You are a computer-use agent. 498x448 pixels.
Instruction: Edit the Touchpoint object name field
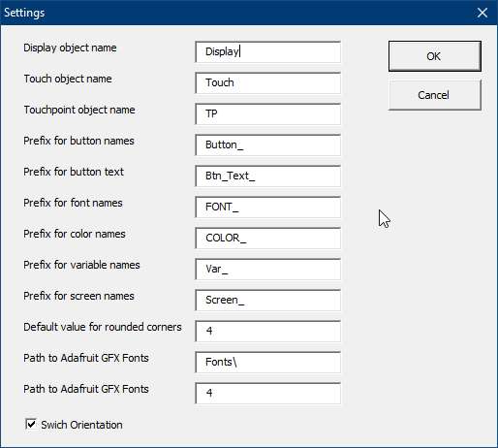point(268,113)
